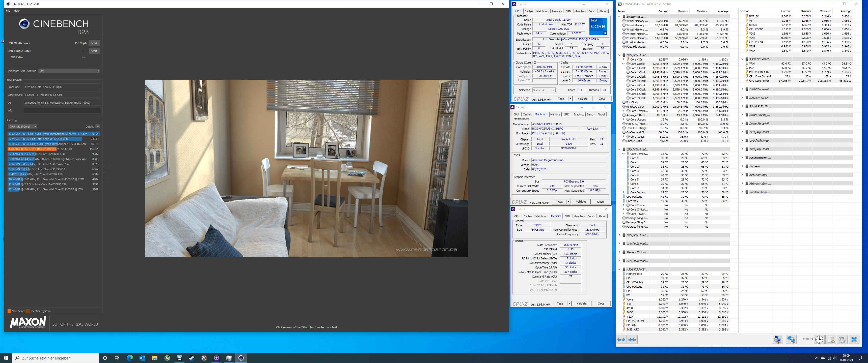868x363 pixels.
Task: Click Validate in CPU-Z CPU window
Action: (x=583, y=99)
